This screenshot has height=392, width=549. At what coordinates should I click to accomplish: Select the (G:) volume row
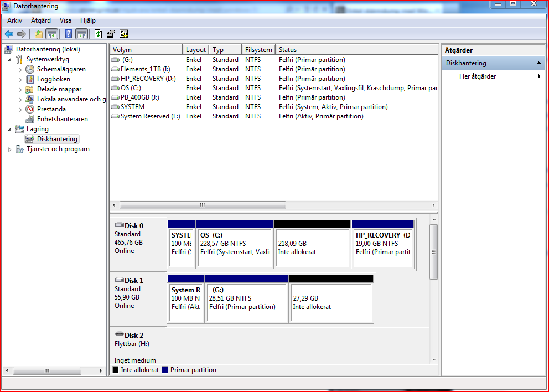pyautogui.click(x=274, y=60)
